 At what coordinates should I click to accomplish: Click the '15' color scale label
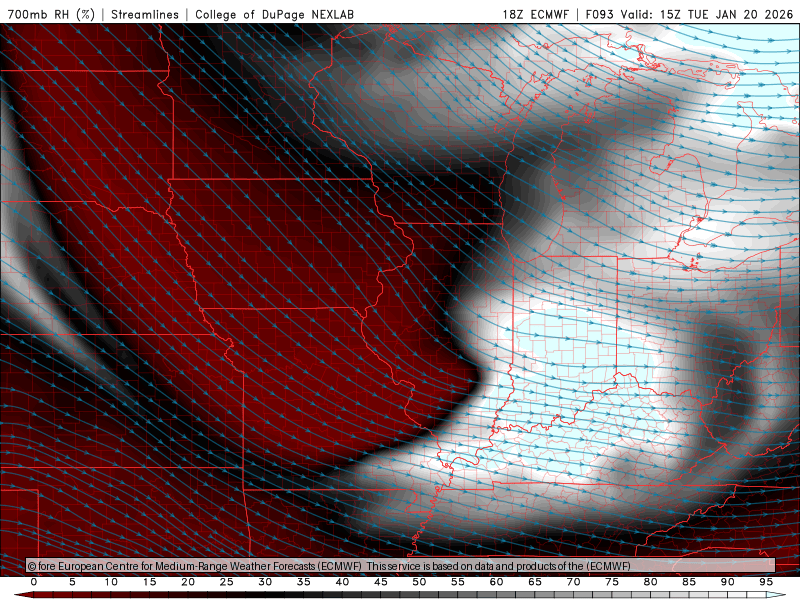click(x=149, y=582)
